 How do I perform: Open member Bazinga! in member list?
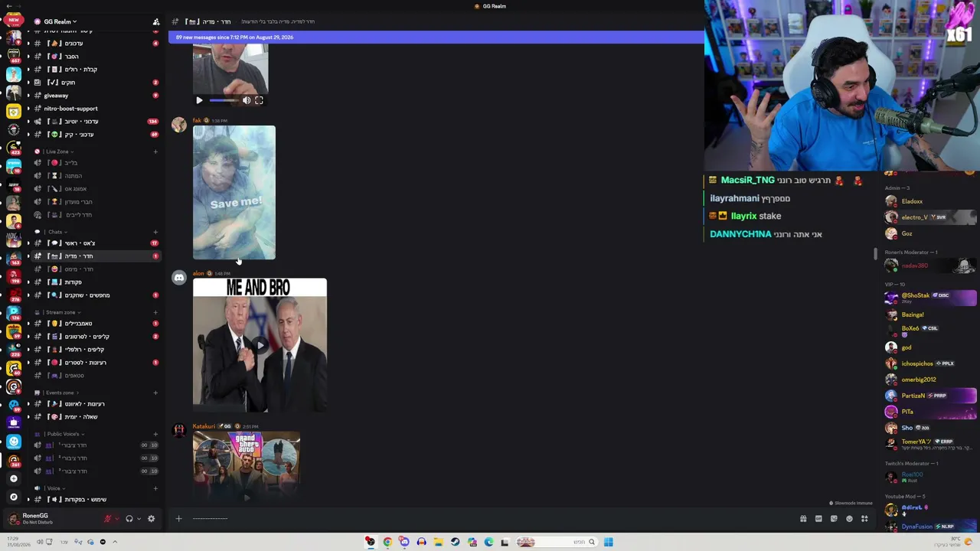(913, 315)
